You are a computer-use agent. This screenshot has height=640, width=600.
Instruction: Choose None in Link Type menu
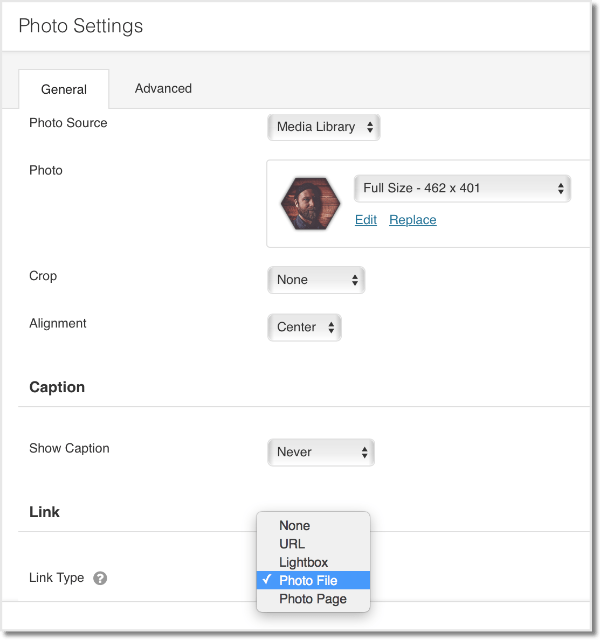click(295, 526)
